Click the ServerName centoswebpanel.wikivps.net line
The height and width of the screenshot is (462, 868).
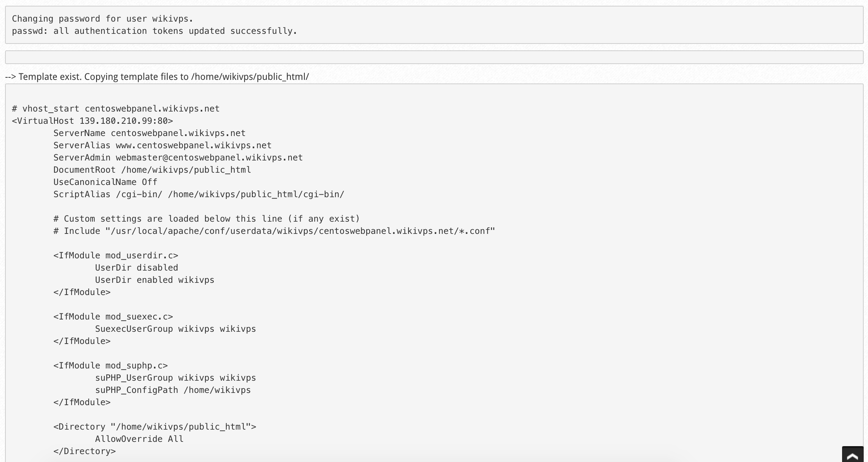(x=149, y=133)
